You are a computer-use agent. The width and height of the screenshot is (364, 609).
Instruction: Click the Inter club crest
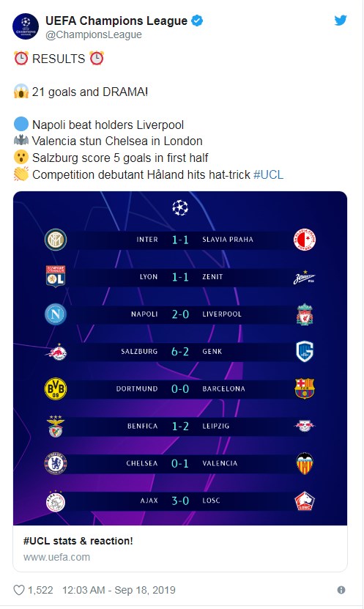56,240
